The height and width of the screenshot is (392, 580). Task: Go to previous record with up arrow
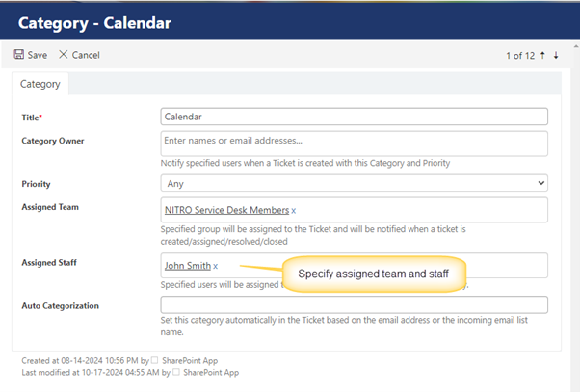tap(542, 55)
